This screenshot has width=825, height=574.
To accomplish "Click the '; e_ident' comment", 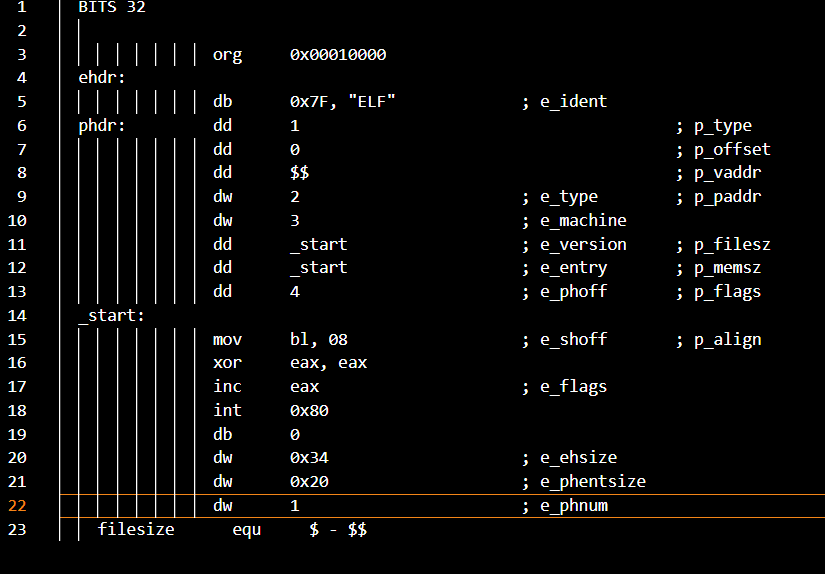I will [565, 102].
